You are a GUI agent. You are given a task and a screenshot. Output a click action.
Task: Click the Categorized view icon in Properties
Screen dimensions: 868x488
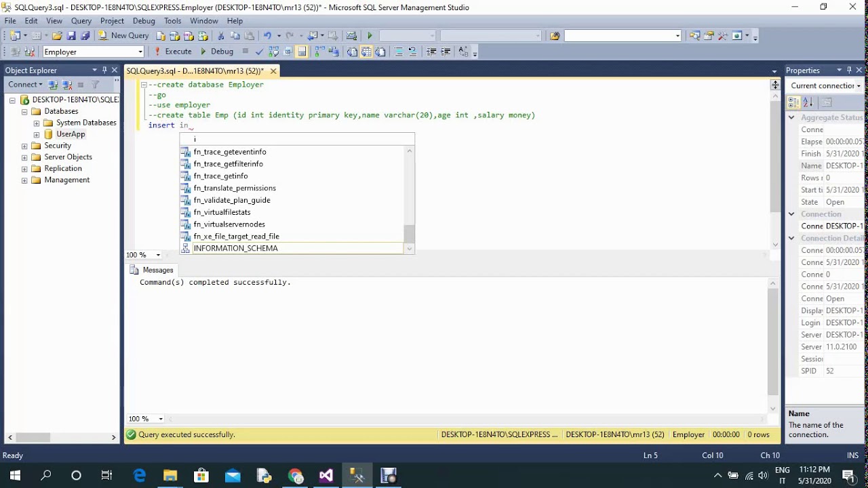point(794,103)
